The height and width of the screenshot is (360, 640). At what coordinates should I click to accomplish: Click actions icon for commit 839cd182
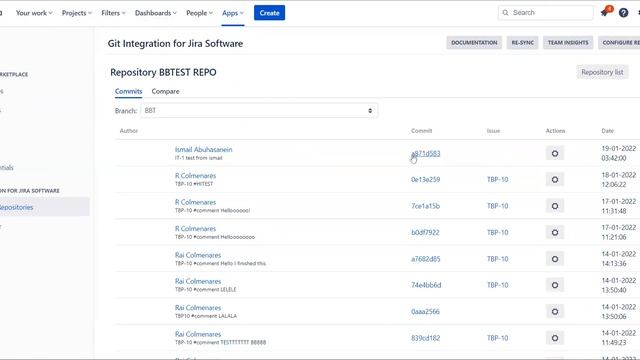point(555,338)
